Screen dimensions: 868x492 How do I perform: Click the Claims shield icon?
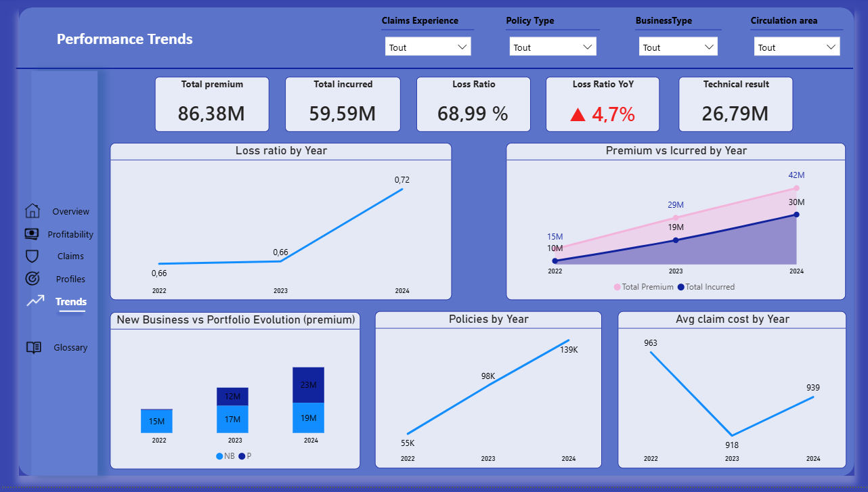32,256
